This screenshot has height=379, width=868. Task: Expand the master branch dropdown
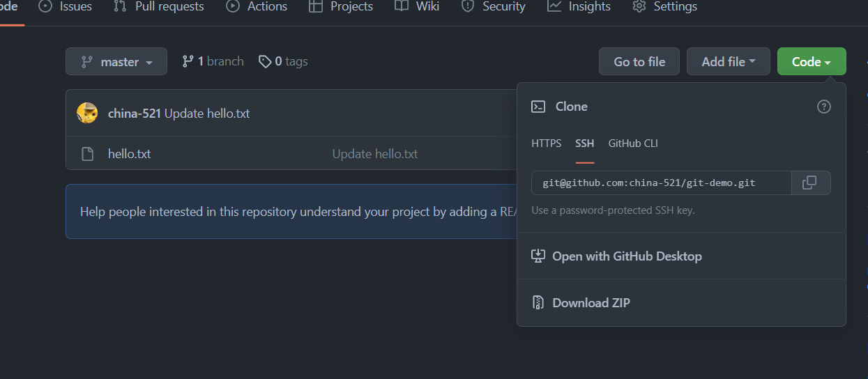(x=116, y=61)
